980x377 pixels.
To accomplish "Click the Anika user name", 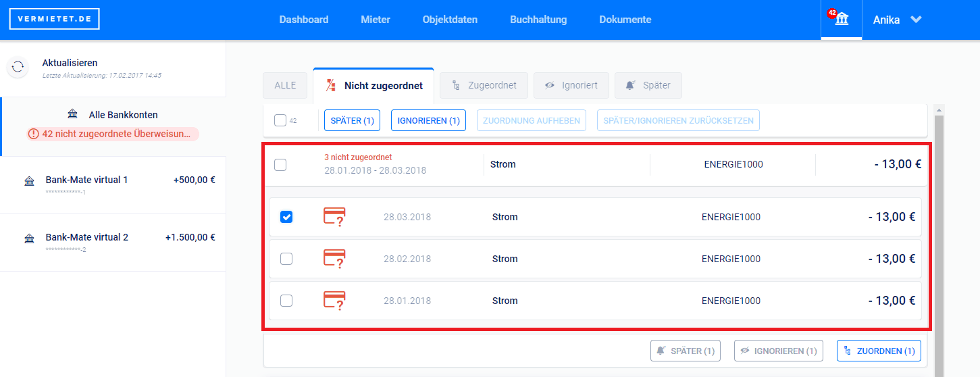I will click(886, 20).
